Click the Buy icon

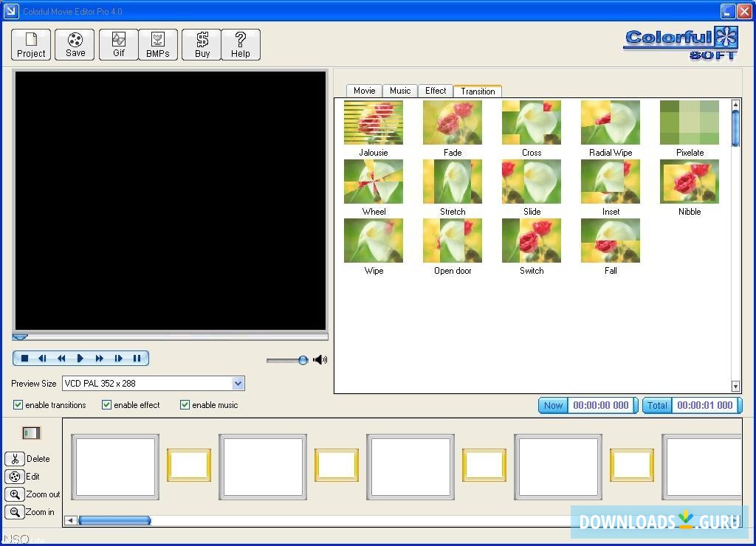tap(201, 44)
